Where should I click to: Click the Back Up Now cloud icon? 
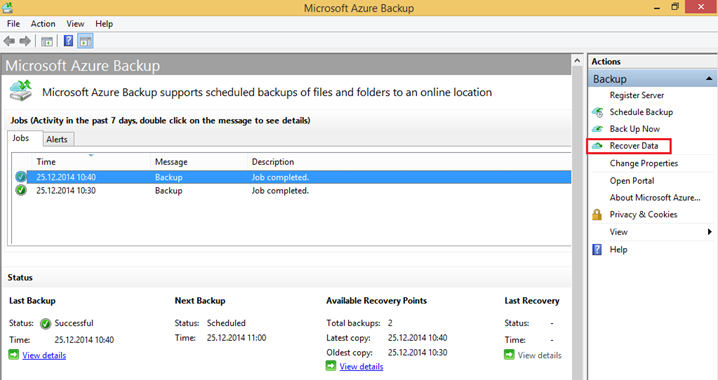pyautogui.click(x=598, y=129)
